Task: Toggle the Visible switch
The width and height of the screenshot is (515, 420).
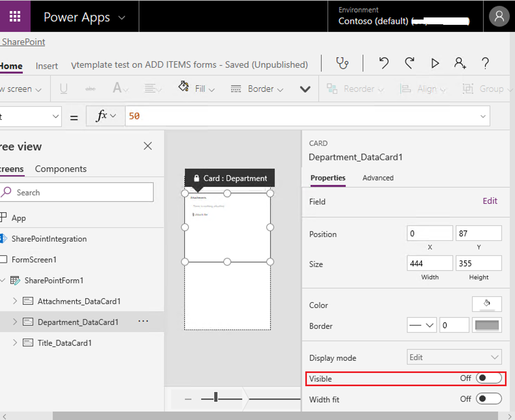Action: [489, 378]
